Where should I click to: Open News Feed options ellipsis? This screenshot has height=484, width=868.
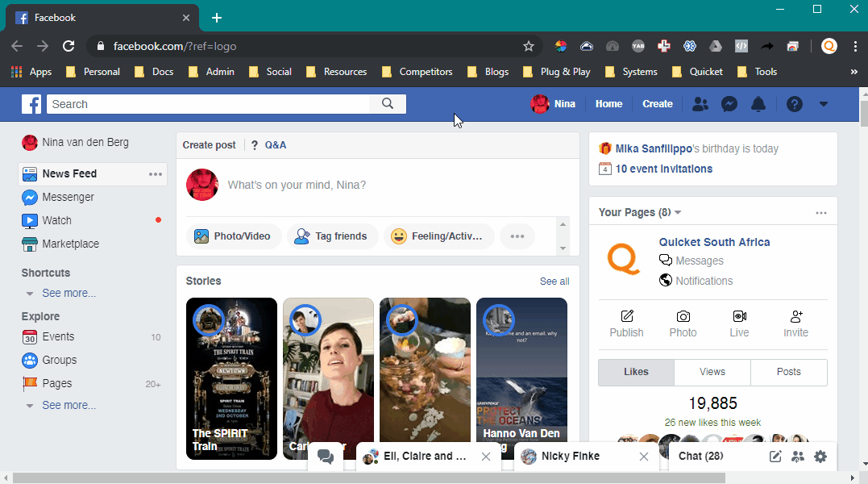[156, 174]
